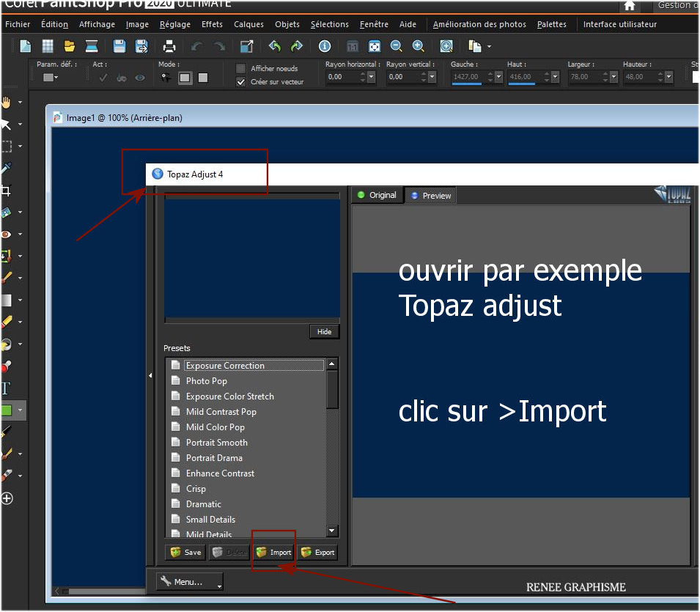Open the Hauteur value dropdown arrow

[668, 77]
